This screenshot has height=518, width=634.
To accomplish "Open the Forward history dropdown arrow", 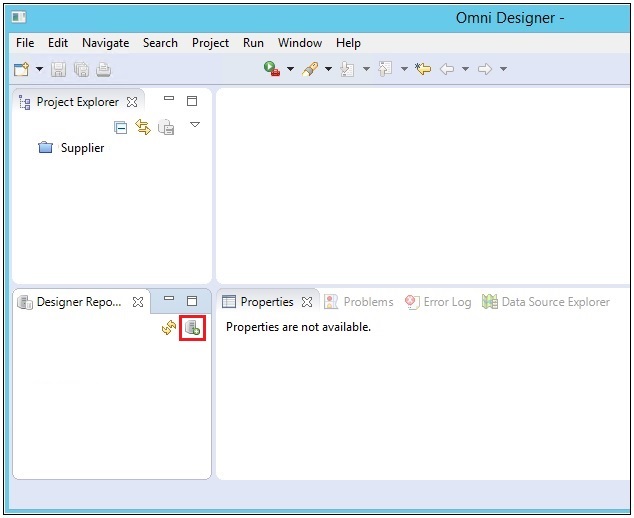I will [503, 69].
